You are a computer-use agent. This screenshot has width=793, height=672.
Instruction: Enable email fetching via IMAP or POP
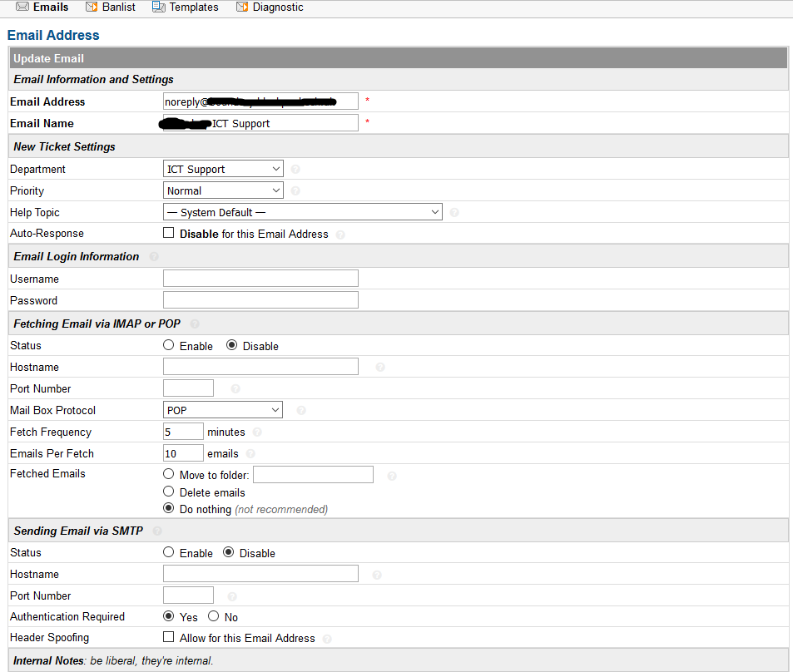point(168,344)
